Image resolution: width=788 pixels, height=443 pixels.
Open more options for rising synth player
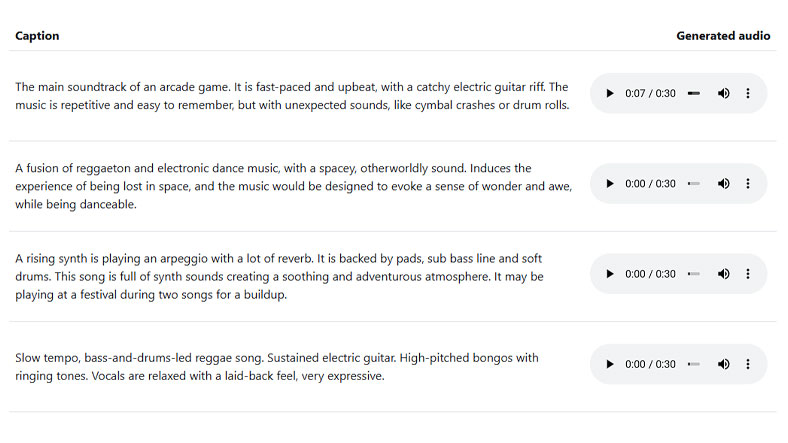[x=748, y=274]
